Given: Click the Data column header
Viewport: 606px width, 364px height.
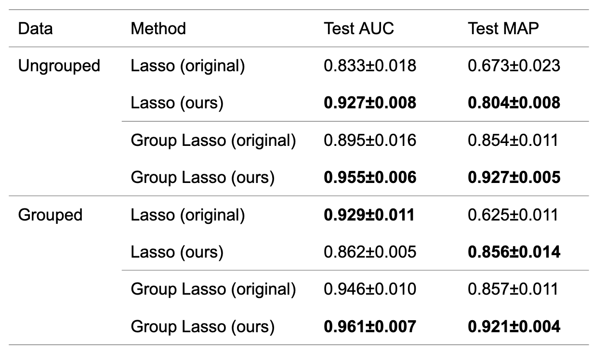Looking at the screenshot, I should click(36, 28).
